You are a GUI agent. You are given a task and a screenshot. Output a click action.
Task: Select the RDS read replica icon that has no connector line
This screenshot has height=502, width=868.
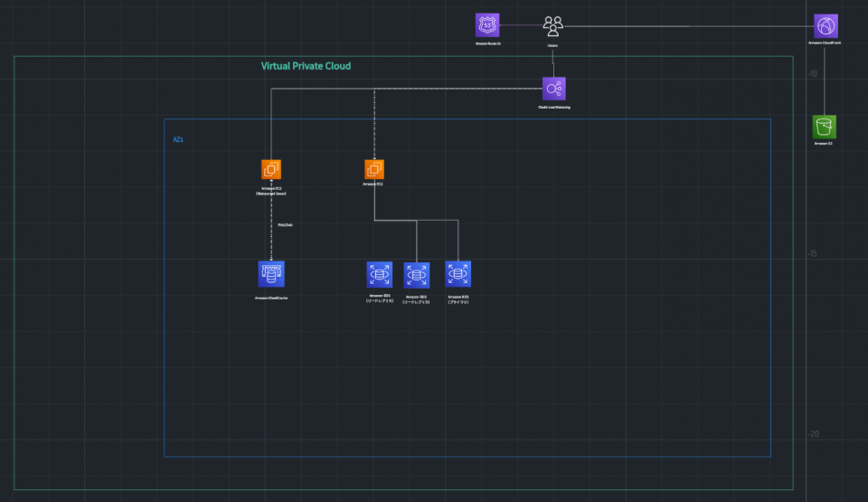tap(379, 274)
